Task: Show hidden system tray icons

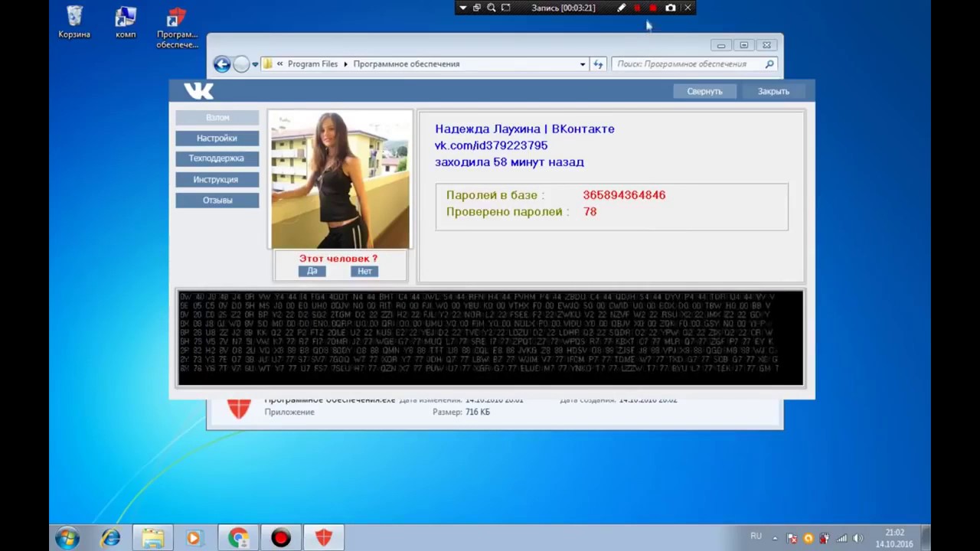Action: (775, 538)
